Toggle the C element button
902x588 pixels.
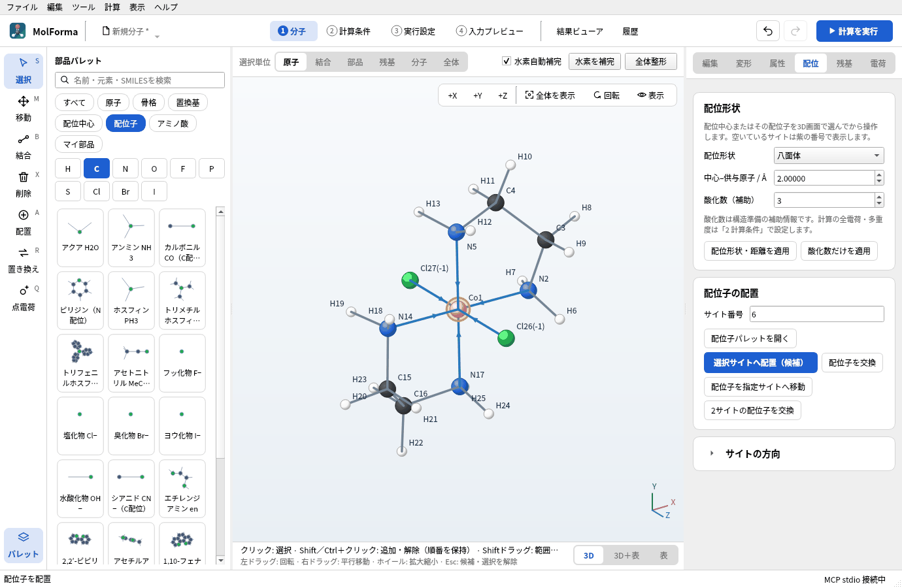click(97, 169)
